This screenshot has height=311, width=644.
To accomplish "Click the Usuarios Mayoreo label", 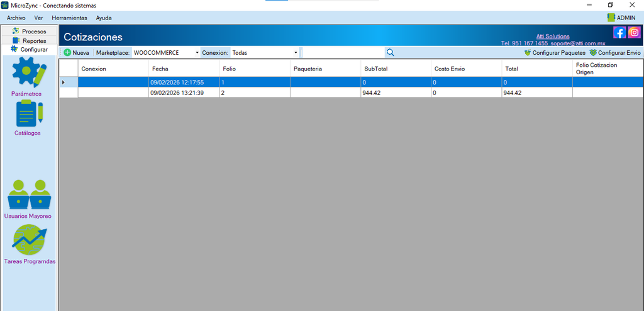I will (x=28, y=216).
